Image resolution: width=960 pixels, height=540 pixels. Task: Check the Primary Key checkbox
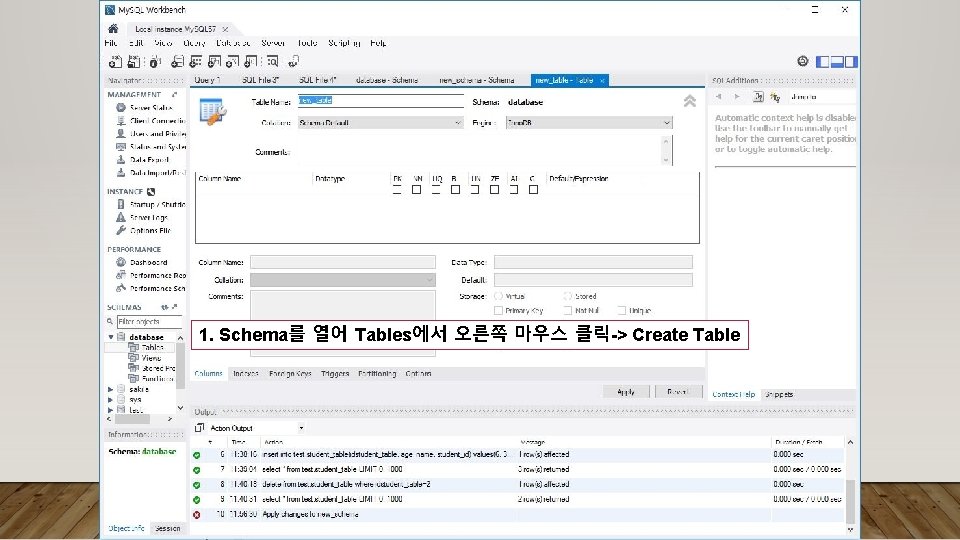(x=498, y=310)
